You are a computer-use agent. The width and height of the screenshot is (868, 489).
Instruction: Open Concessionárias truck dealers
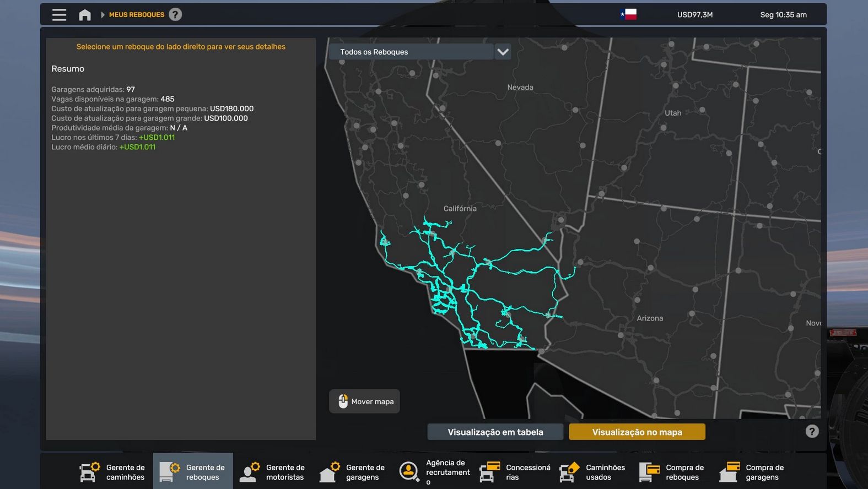tap(514, 472)
